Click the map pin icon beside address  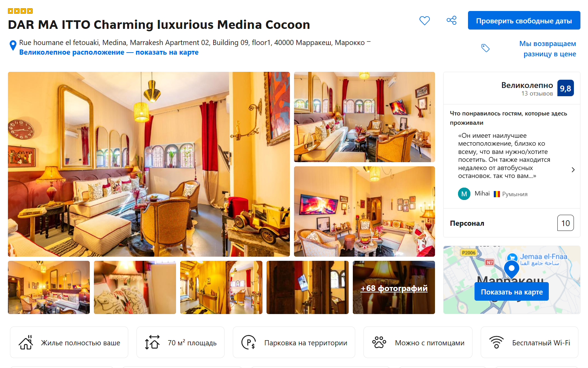tap(13, 45)
